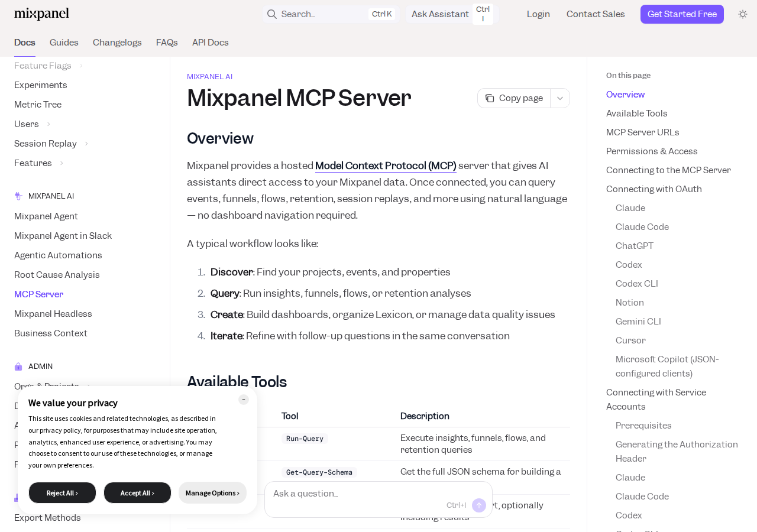Click the search magnifier icon
The height and width of the screenshot is (532, 757).
click(x=272, y=14)
